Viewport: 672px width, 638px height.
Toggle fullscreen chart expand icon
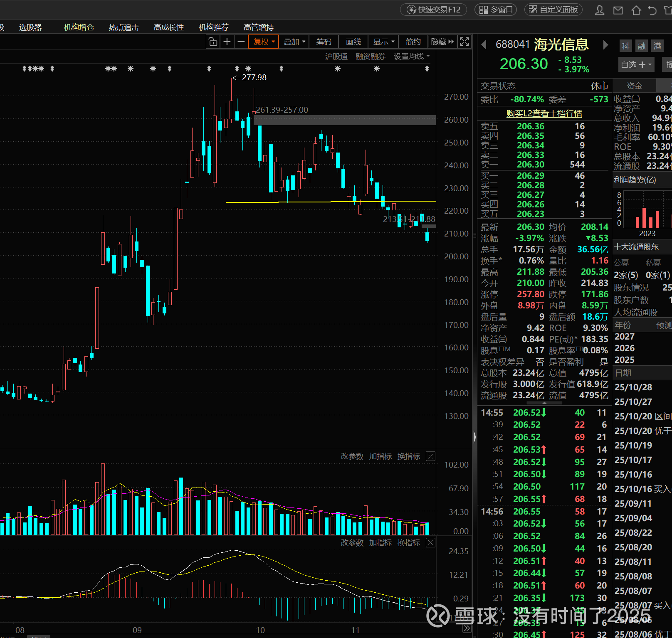(464, 42)
